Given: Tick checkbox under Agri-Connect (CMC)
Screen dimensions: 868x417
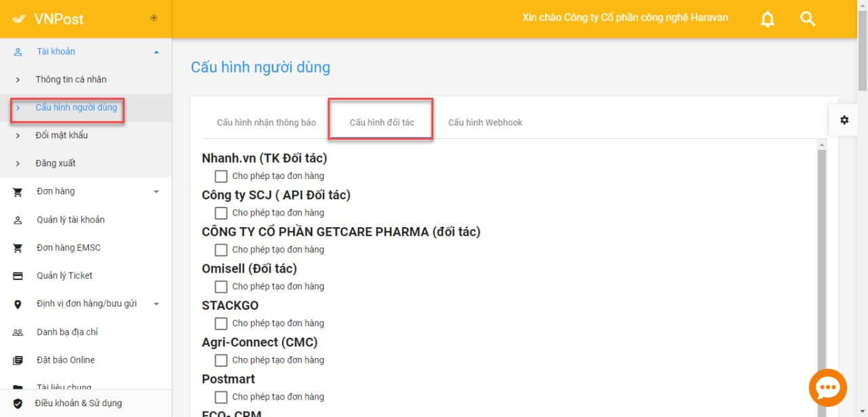Looking at the screenshot, I should tap(221, 360).
